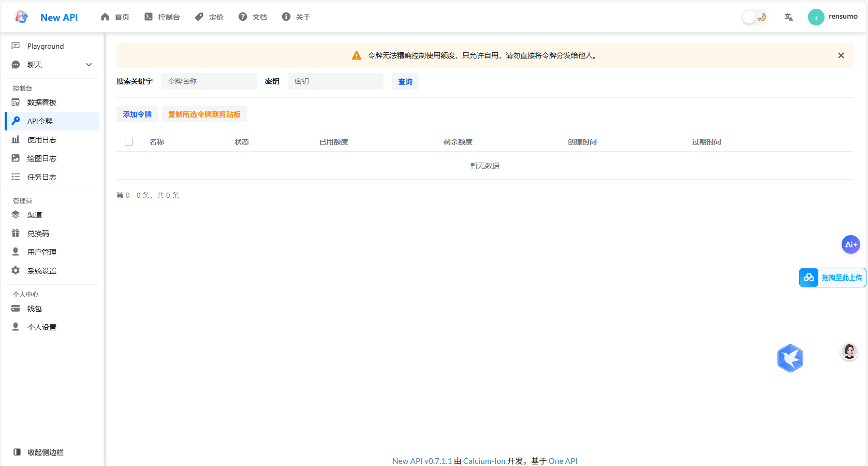This screenshot has height=466, width=868.
Task: Collapse the 聊天 section chevron
Action: [x=89, y=64]
